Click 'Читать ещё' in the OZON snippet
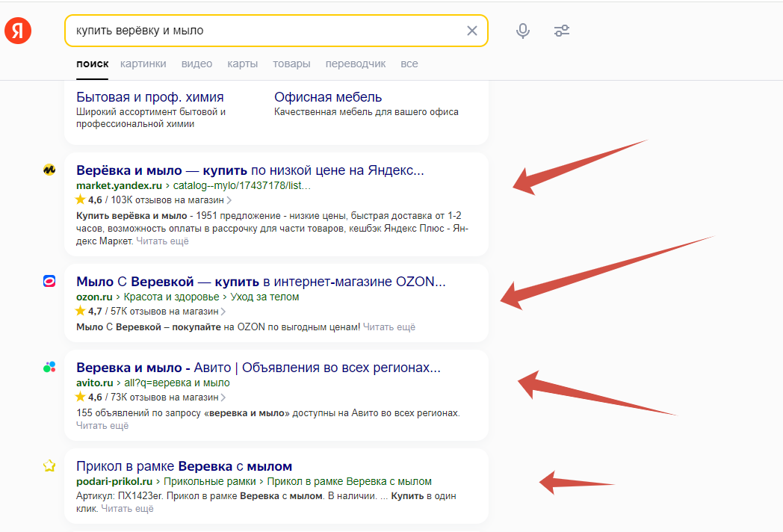The width and height of the screenshot is (783, 532). click(x=389, y=327)
